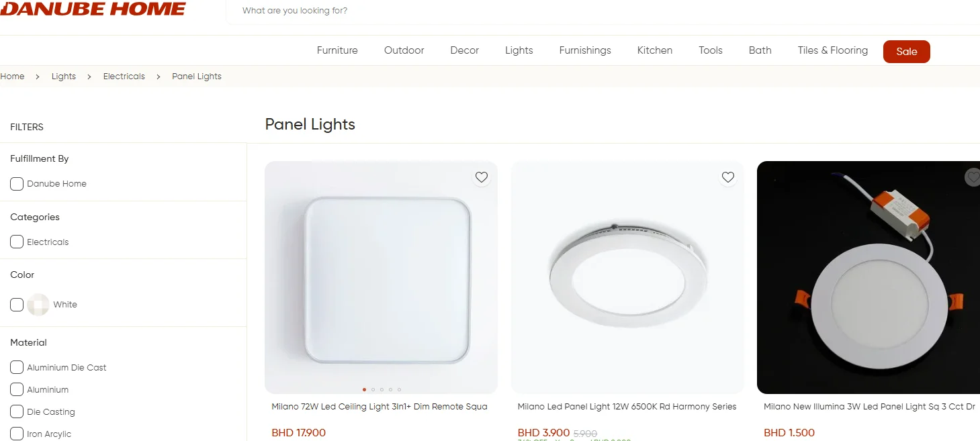The image size is (980, 441).
Task: Go to Electricals breadcrumb link
Action: [x=124, y=77]
